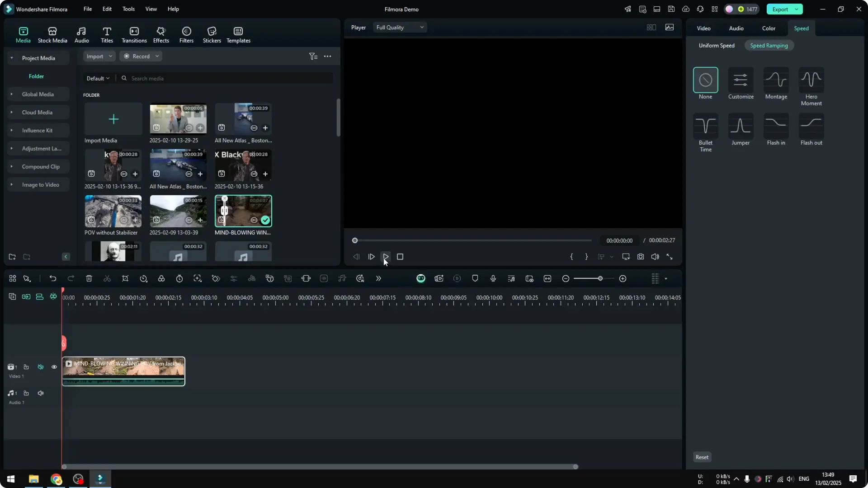This screenshot has height=488, width=868.
Task: Click the Undo icon in the toolbar
Action: pos(53,278)
